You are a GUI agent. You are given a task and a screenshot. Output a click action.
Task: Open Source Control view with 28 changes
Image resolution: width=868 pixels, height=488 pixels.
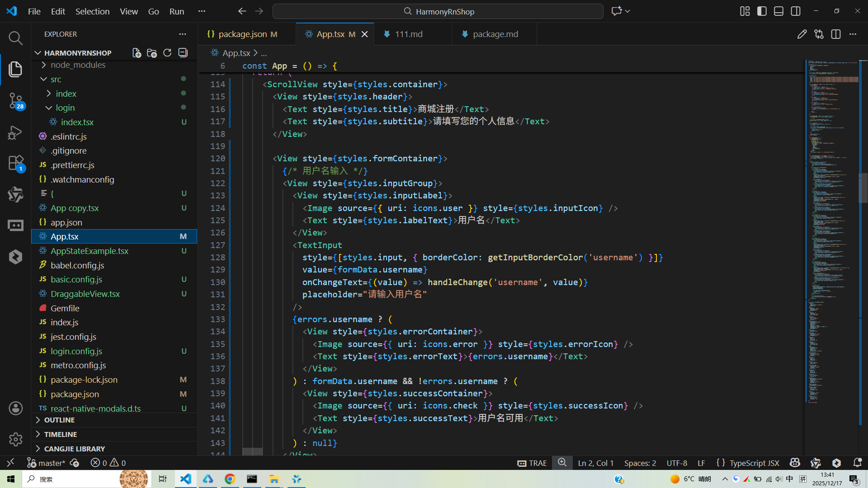pos(15,100)
